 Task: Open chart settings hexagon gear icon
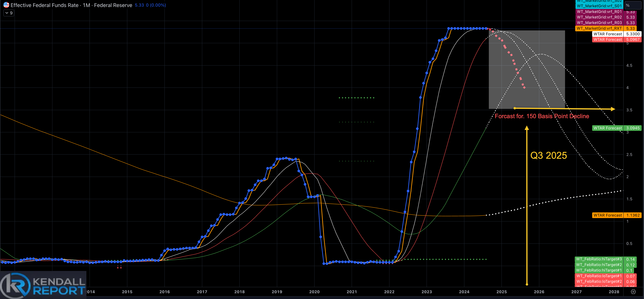coord(633,292)
